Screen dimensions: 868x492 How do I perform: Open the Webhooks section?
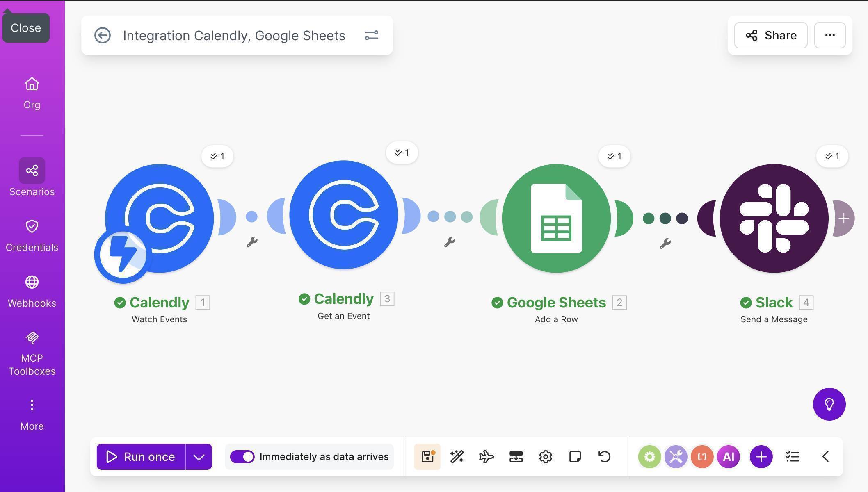click(x=32, y=282)
